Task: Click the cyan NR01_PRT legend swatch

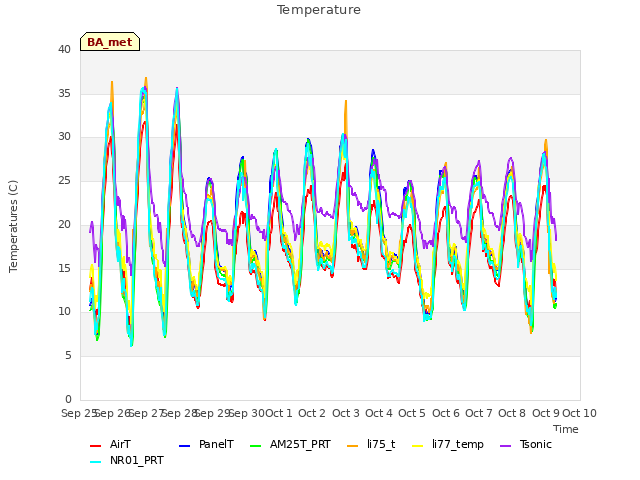Action: (x=95, y=461)
